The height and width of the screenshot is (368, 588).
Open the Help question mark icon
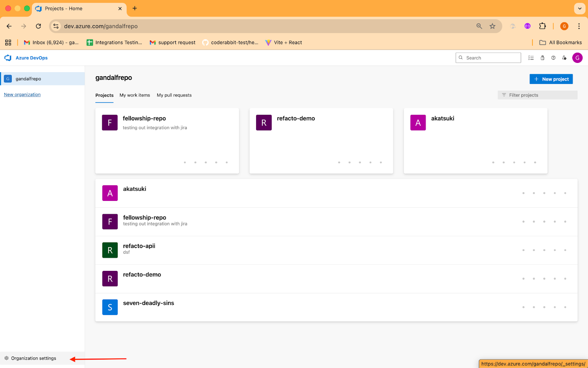click(x=553, y=58)
